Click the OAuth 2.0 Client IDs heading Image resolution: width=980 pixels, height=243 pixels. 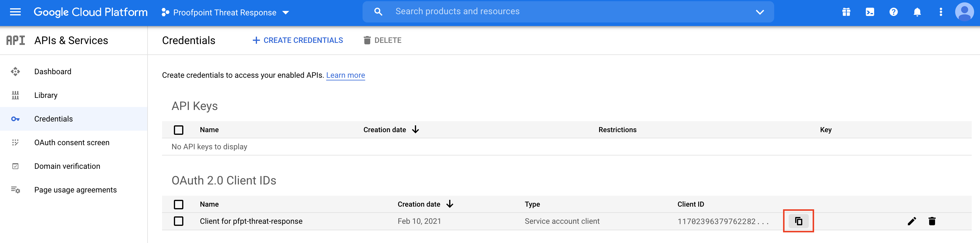click(224, 180)
